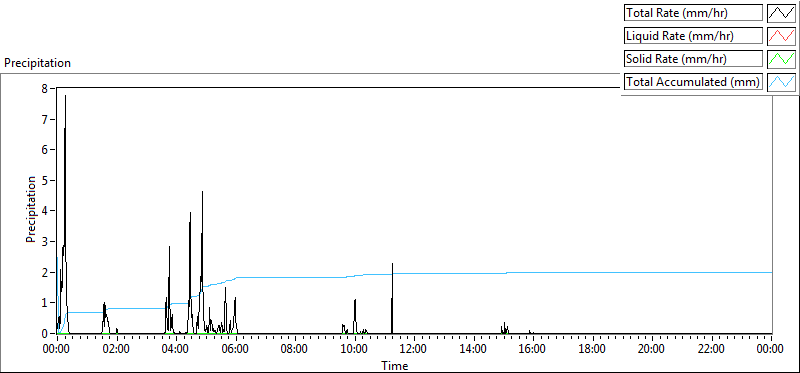Click the 22:00 time axis tick label
Screen dimensions: 800x373
click(712, 350)
